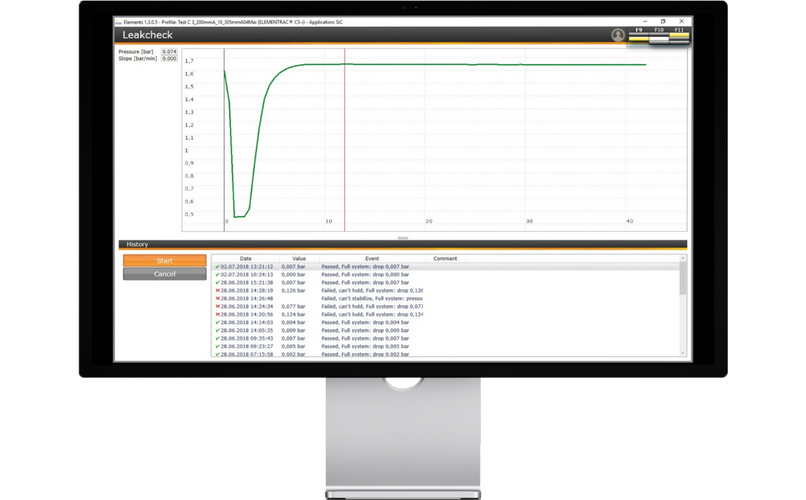The width and height of the screenshot is (806, 500).
Task: Click green checkmark of 02.07.2018 13:21:12 entry
Action: [217, 267]
